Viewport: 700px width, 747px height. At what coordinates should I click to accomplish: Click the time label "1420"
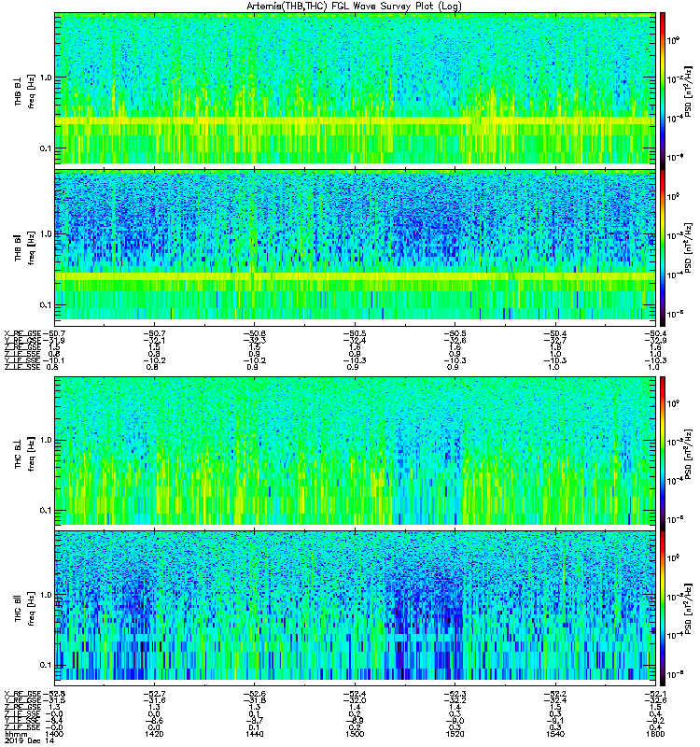154,734
